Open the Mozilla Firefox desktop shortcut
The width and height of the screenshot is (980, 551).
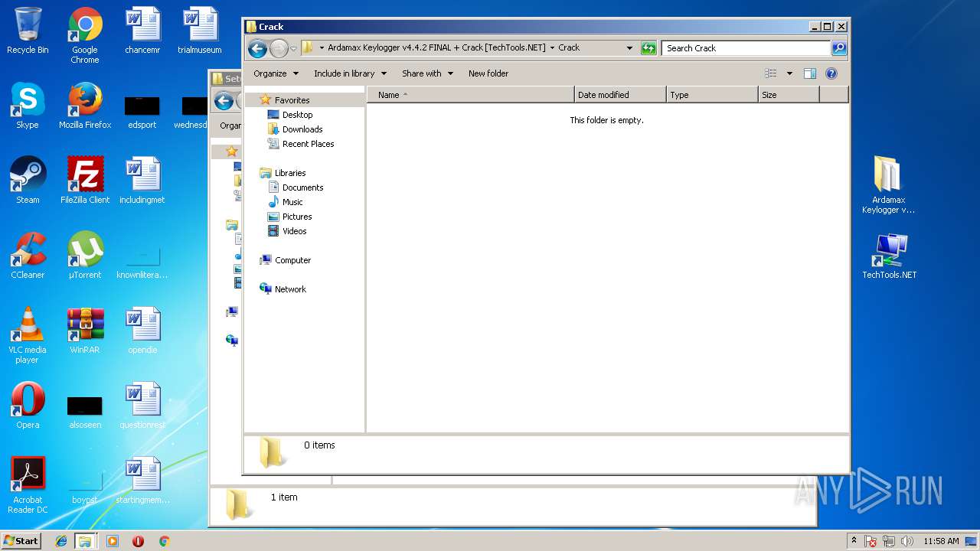point(85,106)
